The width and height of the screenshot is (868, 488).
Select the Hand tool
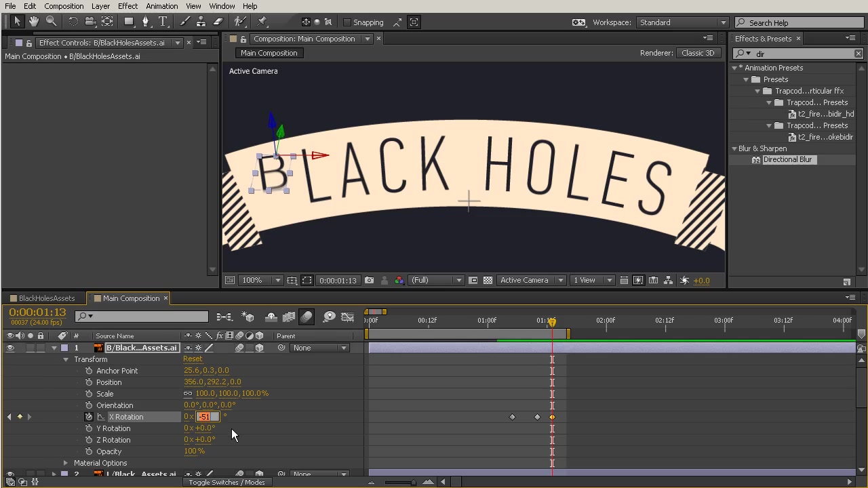(33, 22)
